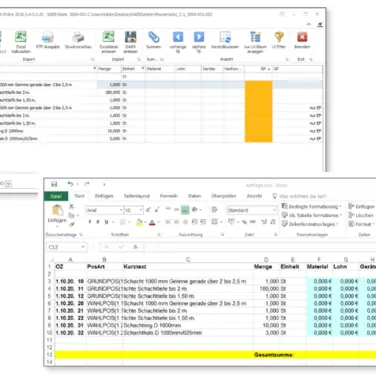The width and height of the screenshot is (376, 376).
Task: Switch to the Excel Ansicht tab
Action: pos(254,196)
